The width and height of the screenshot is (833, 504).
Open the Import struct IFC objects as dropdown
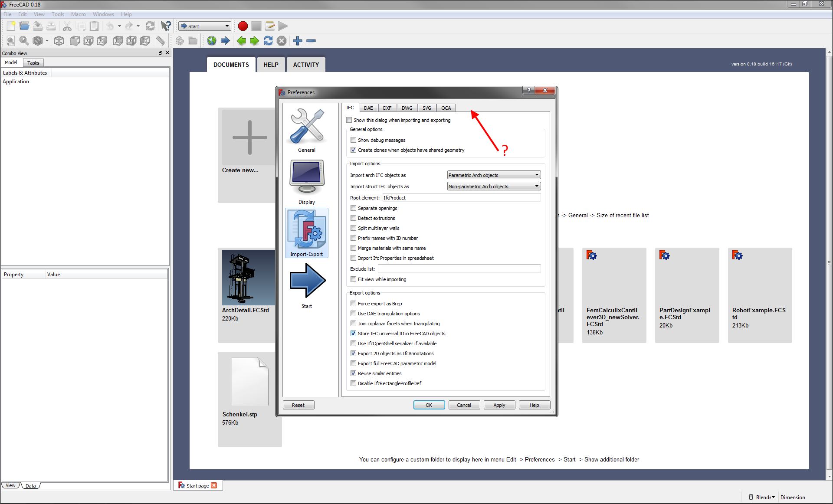click(494, 187)
